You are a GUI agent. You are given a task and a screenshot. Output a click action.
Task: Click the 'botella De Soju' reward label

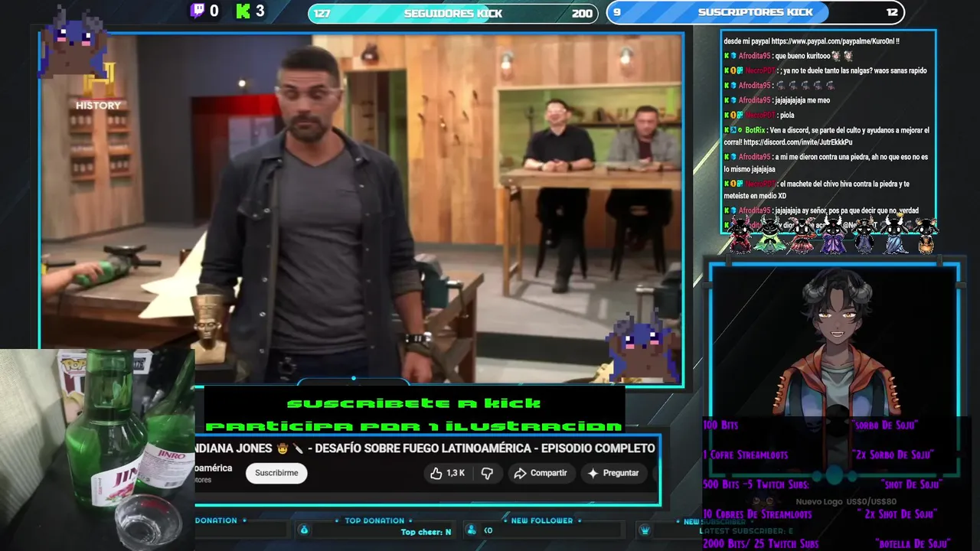pos(913,544)
